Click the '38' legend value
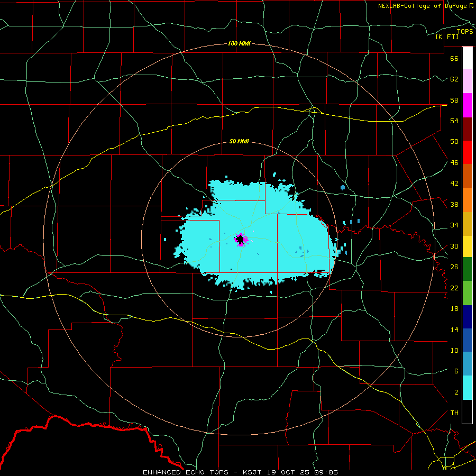Image resolution: width=476 pixels, height=476 pixels. 454,204
